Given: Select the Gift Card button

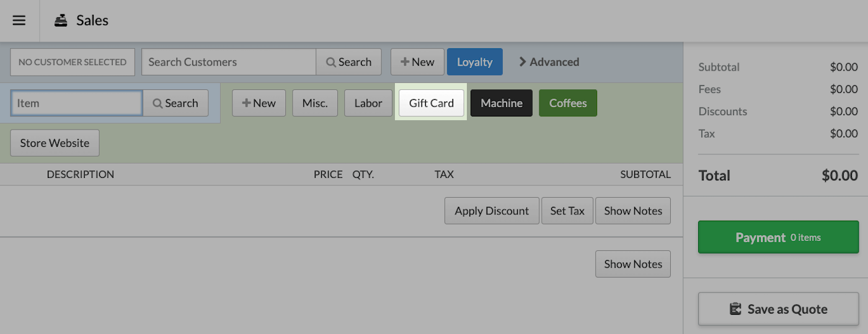Looking at the screenshot, I should [x=432, y=103].
